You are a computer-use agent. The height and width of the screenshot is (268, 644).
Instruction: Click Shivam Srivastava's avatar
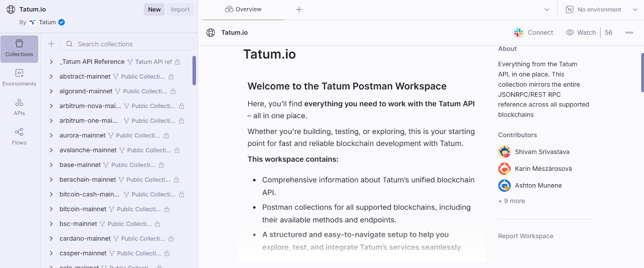click(x=504, y=152)
